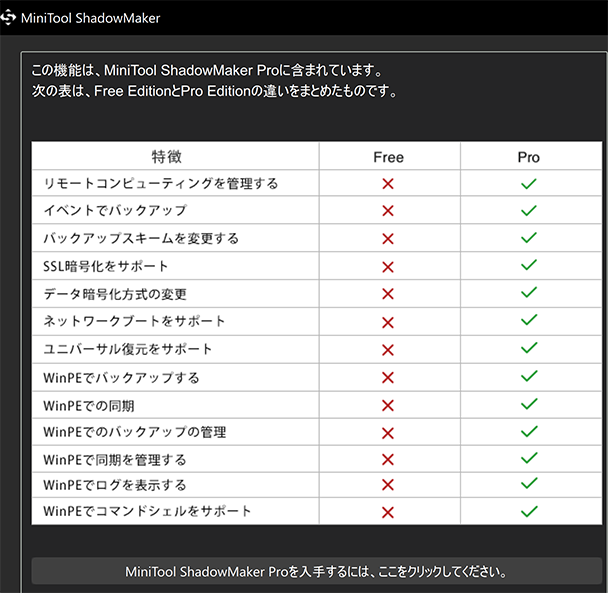Click red X for WinPEでコマンドシェル row
Screen dimensions: 608x593
388,512
